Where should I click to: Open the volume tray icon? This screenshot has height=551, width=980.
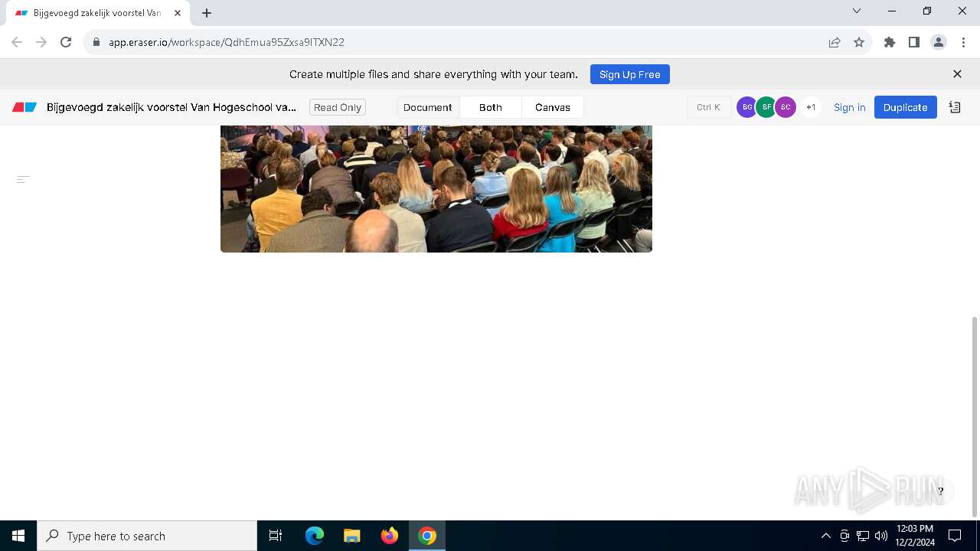click(881, 536)
